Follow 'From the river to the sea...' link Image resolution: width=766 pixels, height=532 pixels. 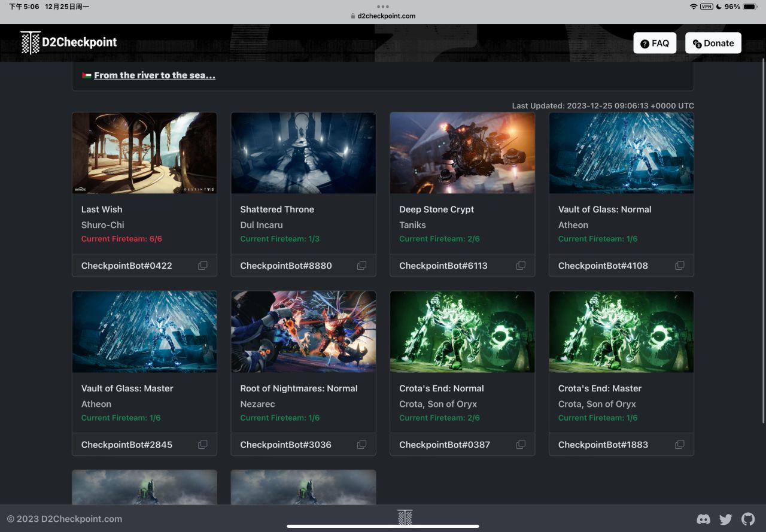tap(154, 75)
